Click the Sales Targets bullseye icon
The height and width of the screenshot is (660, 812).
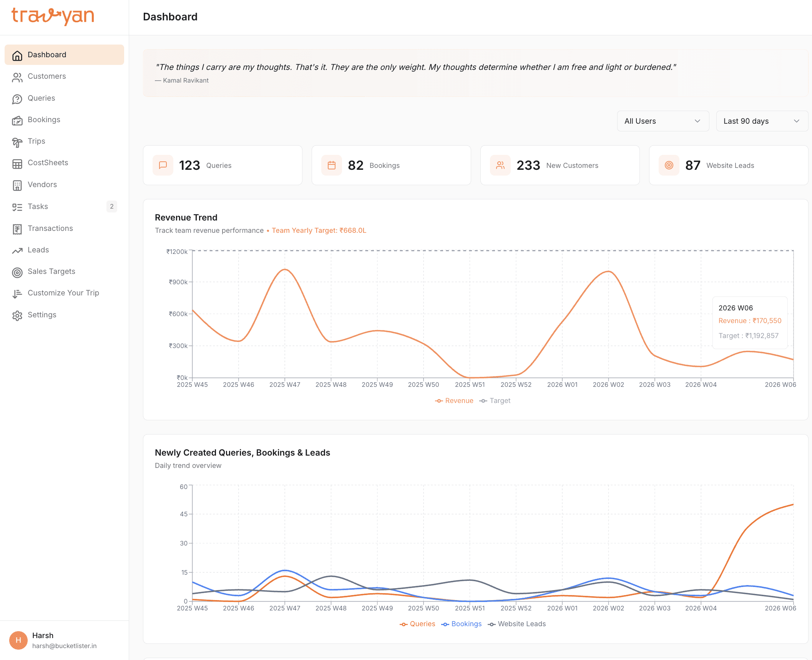pos(17,272)
